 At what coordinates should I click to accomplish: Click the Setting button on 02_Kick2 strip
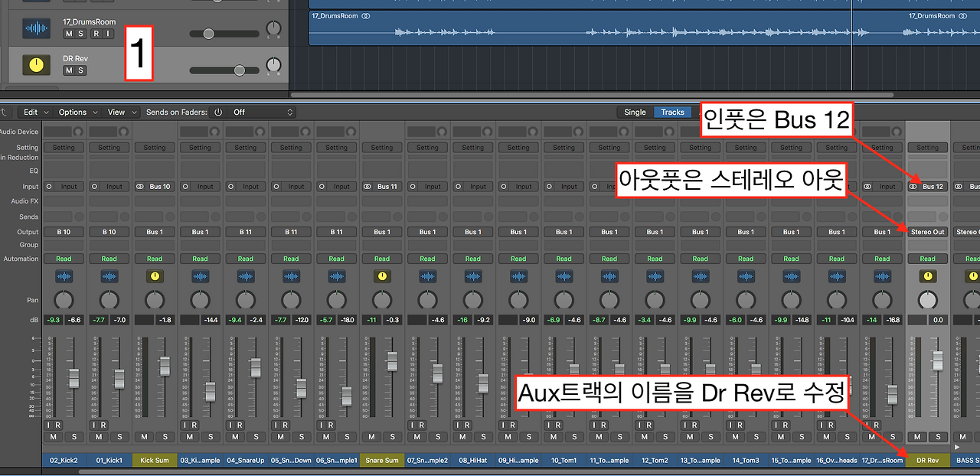click(x=64, y=148)
